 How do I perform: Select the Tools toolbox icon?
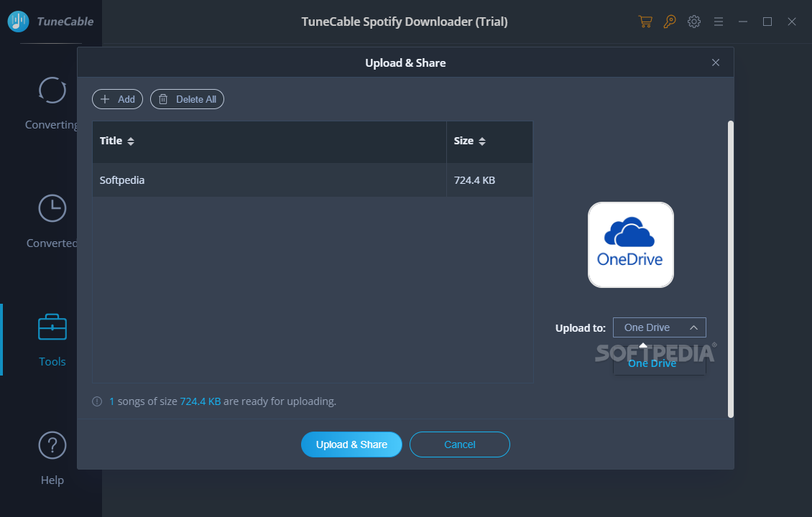pos(52,327)
